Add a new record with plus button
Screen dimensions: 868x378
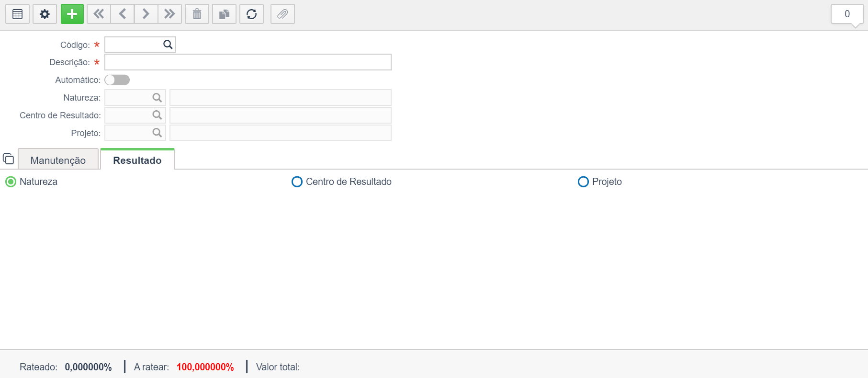72,14
